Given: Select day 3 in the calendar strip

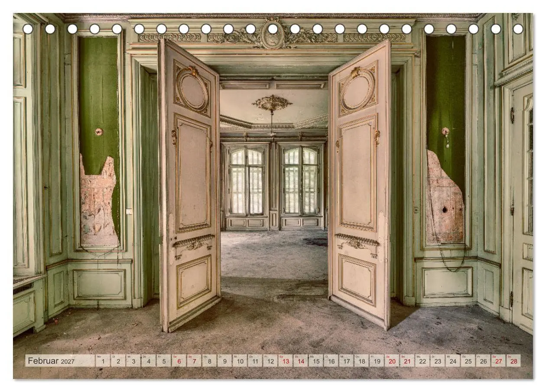Looking at the screenshot, I should (133, 361).
